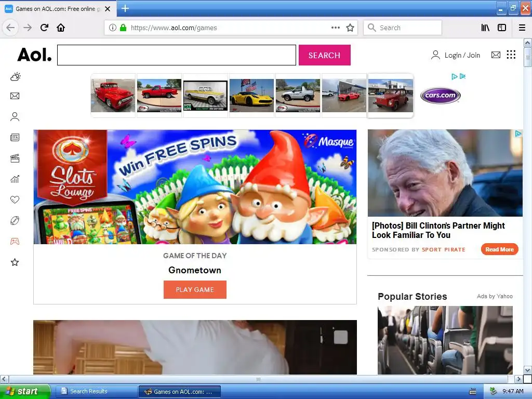Open the system tray network icon
Image resolution: width=532 pixels, height=399 pixels.
point(493,392)
